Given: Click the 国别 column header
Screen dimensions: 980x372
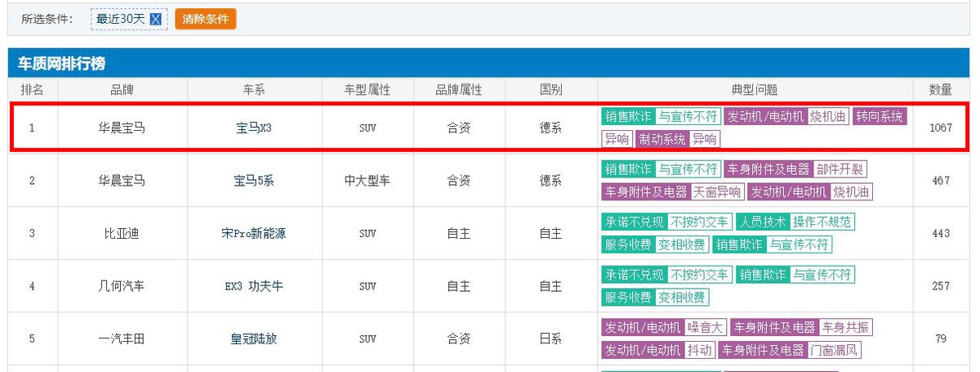Looking at the screenshot, I should click(550, 90).
